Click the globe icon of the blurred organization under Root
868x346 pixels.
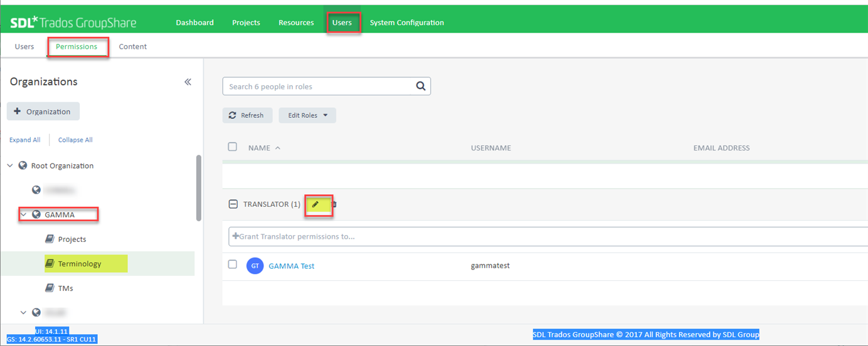36,190
